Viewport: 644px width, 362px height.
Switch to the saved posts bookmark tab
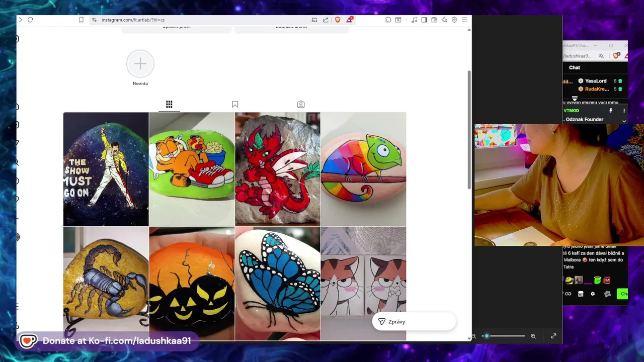pyautogui.click(x=235, y=104)
